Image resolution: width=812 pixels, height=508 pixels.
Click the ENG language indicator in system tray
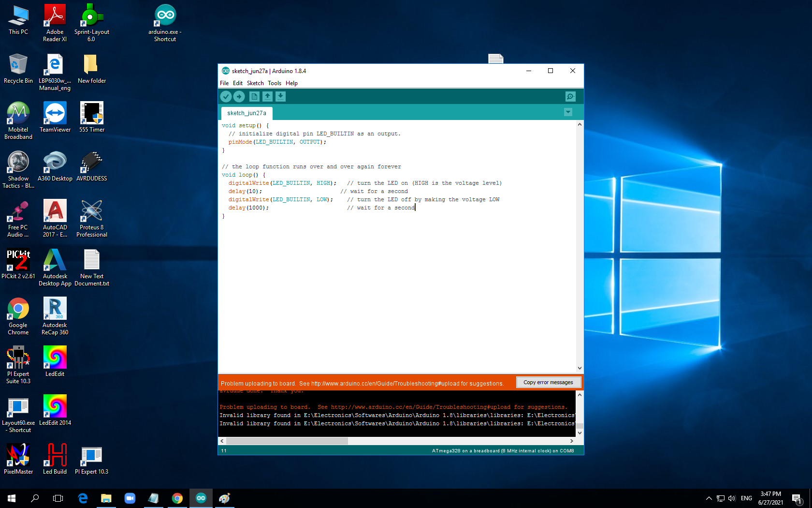pyautogui.click(x=746, y=498)
